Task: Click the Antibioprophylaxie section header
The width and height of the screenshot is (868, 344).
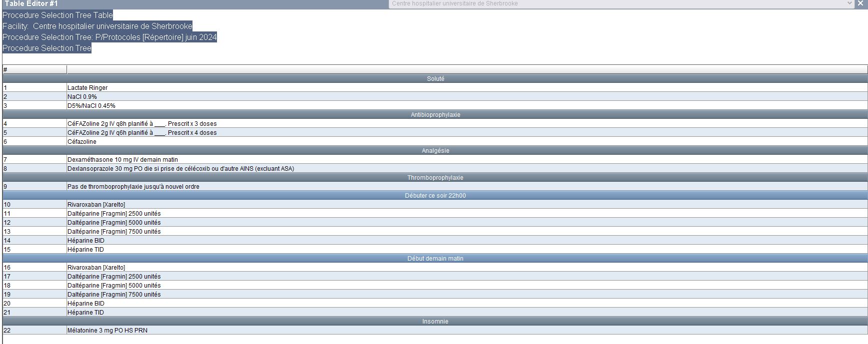Action: coord(435,115)
